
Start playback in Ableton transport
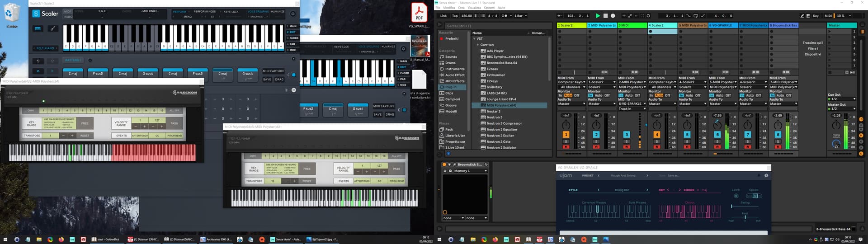598,16
